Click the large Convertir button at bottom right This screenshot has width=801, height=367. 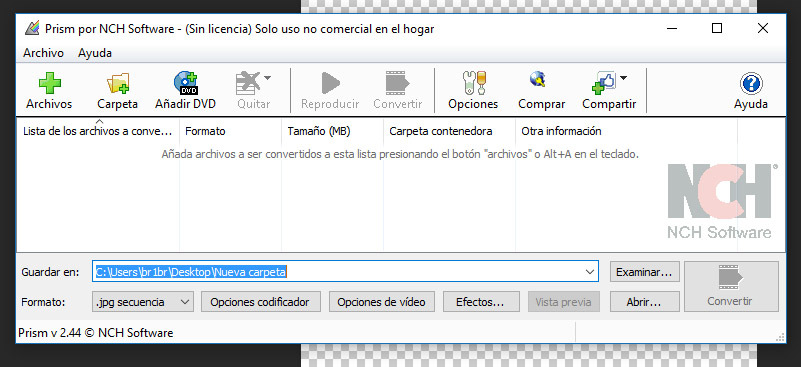(731, 286)
